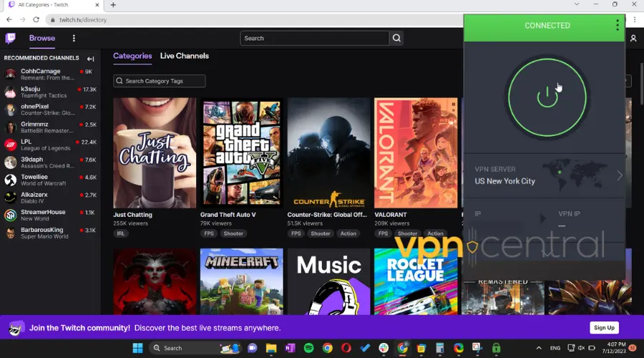Open the Counter-Strike cover art
The height and width of the screenshot is (358, 644).
(x=328, y=153)
